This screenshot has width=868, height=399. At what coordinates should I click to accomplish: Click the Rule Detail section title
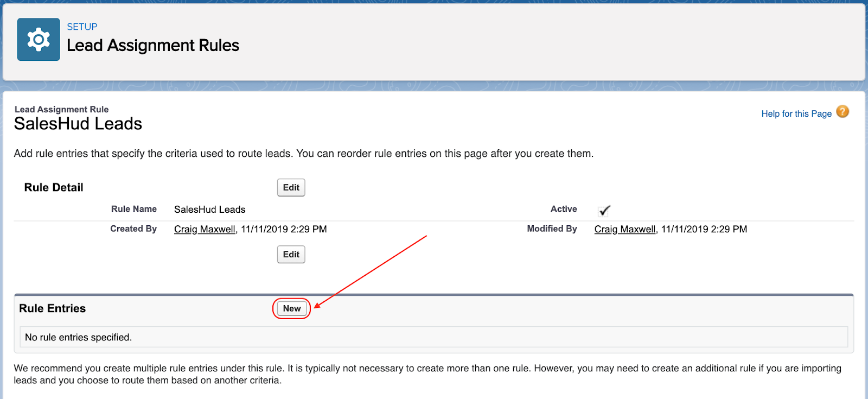[54, 187]
